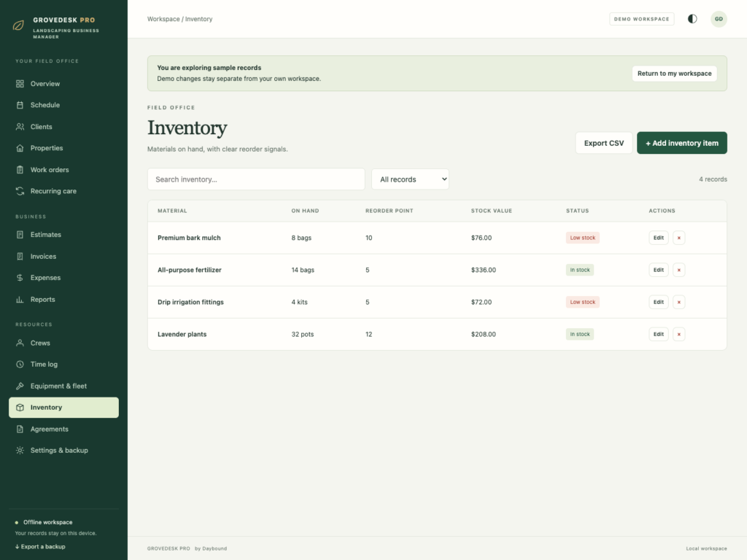Viewport: 747px width, 560px height.
Task: Click Add inventory item button
Action: point(682,143)
